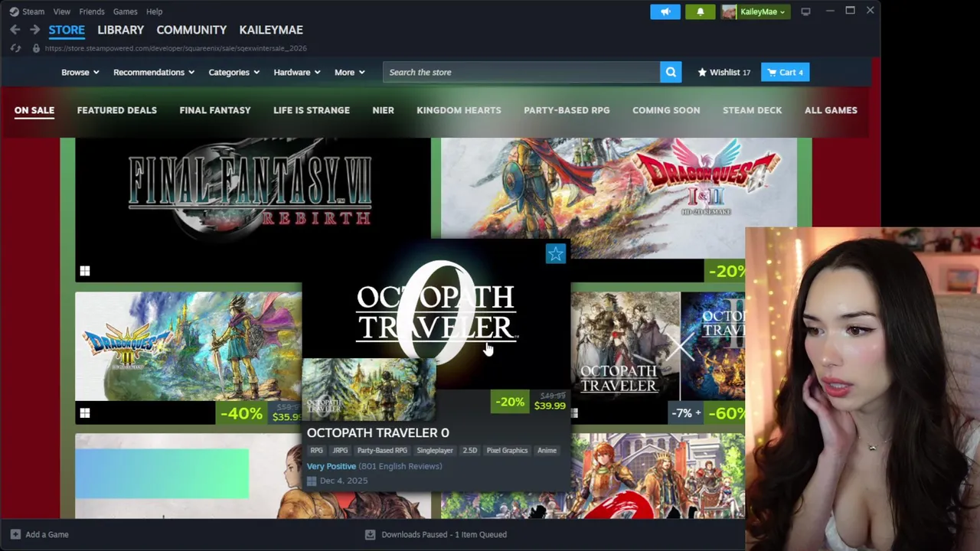Open Cart 4 button
Image resolution: width=980 pixels, height=551 pixels.
[x=785, y=72]
